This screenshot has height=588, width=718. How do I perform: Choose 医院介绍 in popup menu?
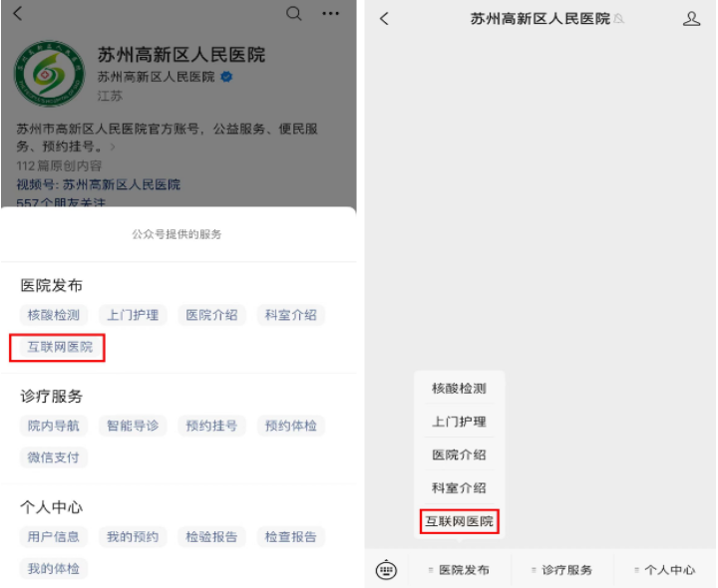click(x=460, y=454)
